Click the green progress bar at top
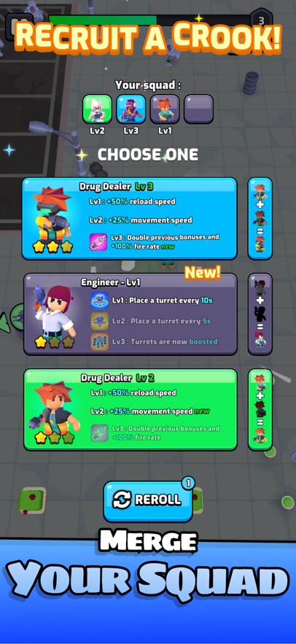 103,20
